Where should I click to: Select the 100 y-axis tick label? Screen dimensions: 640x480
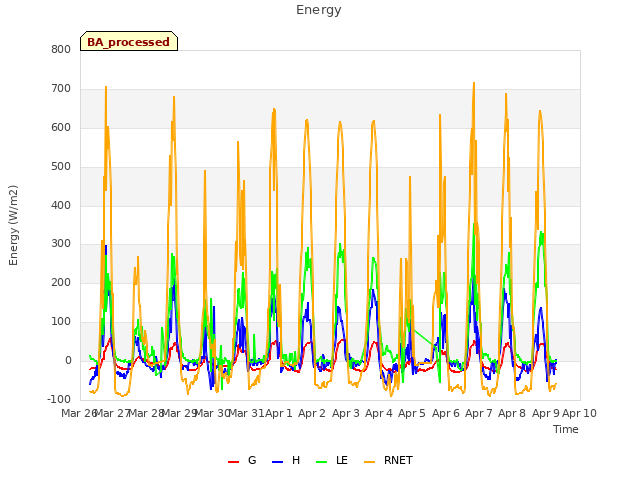pyautogui.click(x=61, y=322)
